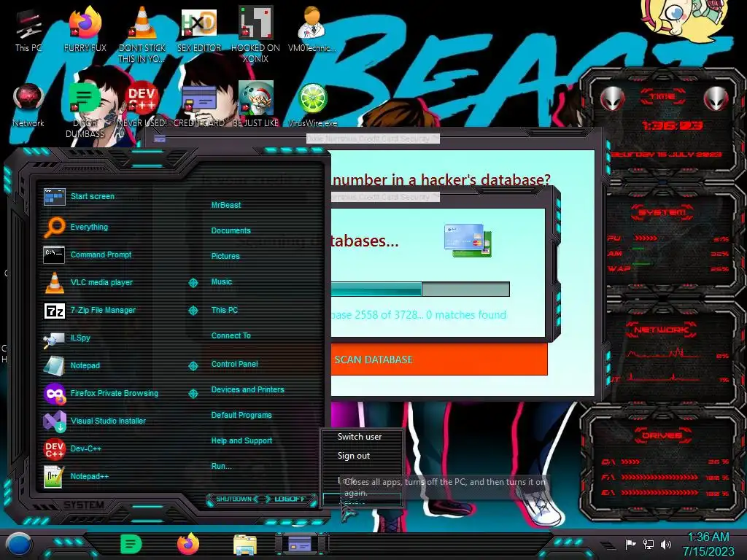Open Firefox from the taskbar
This screenshot has width=747, height=560.
(x=188, y=544)
